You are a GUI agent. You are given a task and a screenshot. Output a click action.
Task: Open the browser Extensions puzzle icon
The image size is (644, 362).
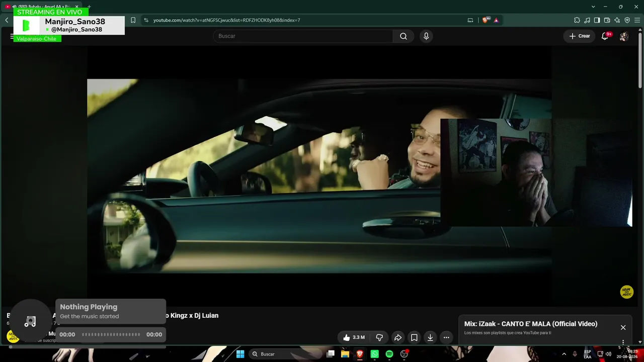pos(577,20)
